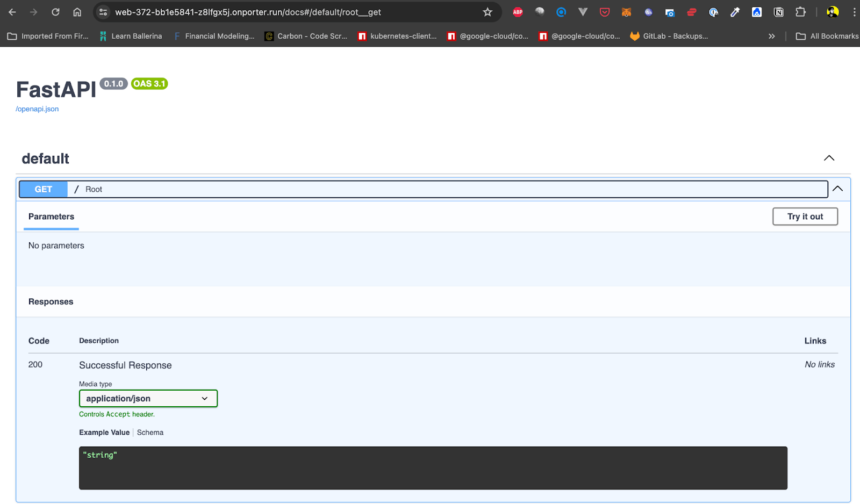Open Chrome's three-dot menu
Viewport: 860px width, 504px height.
854,12
